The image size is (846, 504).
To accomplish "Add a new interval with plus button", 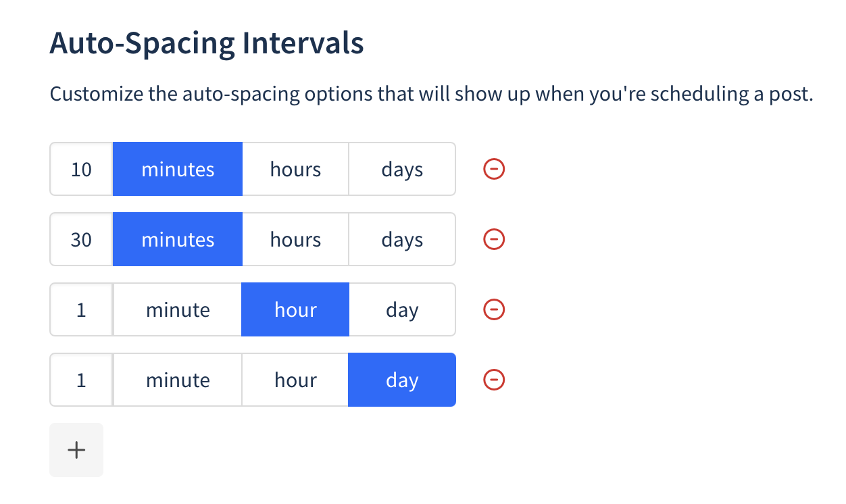I will [76, 450].
